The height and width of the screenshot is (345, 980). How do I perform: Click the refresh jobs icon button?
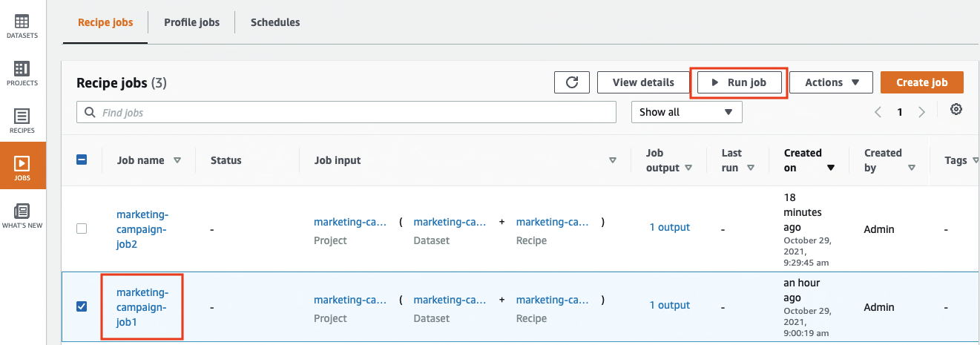(x=572, y=82)
